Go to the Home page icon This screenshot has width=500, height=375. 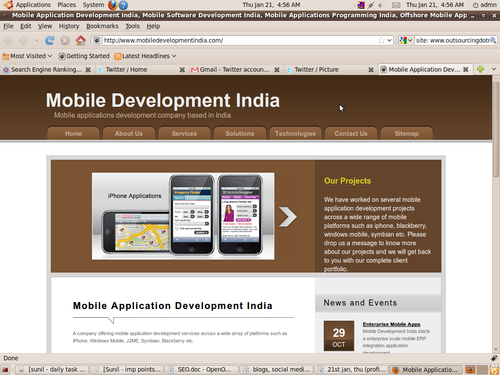(80, 40)
